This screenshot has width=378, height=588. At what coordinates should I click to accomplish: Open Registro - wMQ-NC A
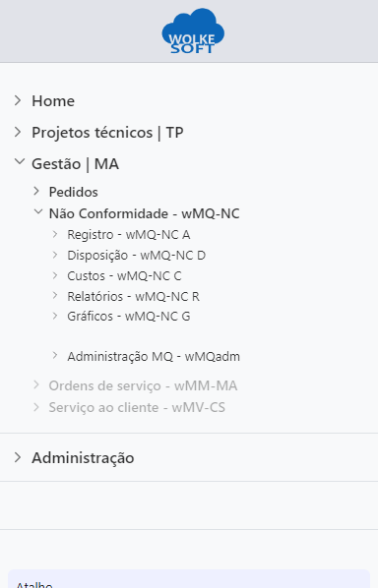pos(128,235)
